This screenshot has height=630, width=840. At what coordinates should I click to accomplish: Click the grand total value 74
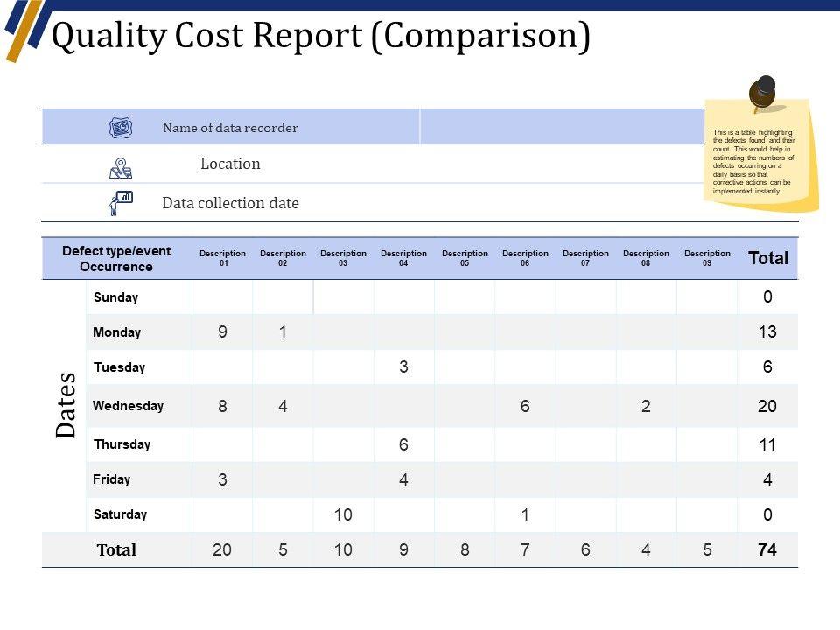coord(767,550)
